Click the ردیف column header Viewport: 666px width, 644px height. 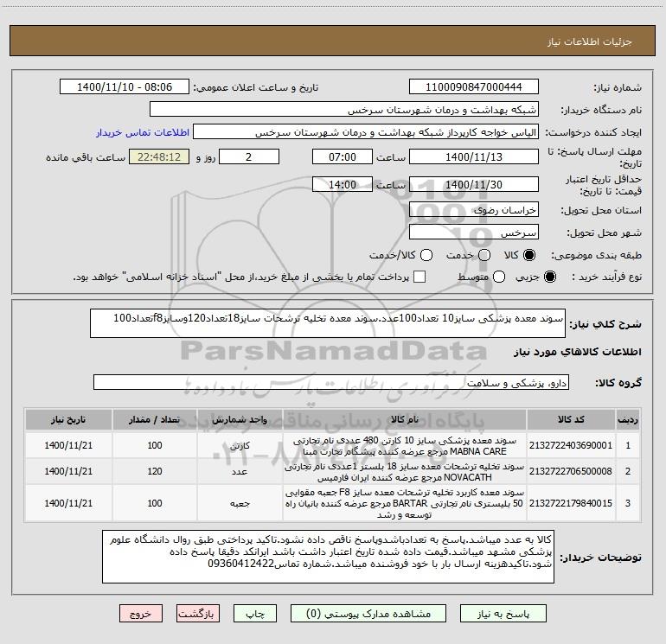pos(628,419)
